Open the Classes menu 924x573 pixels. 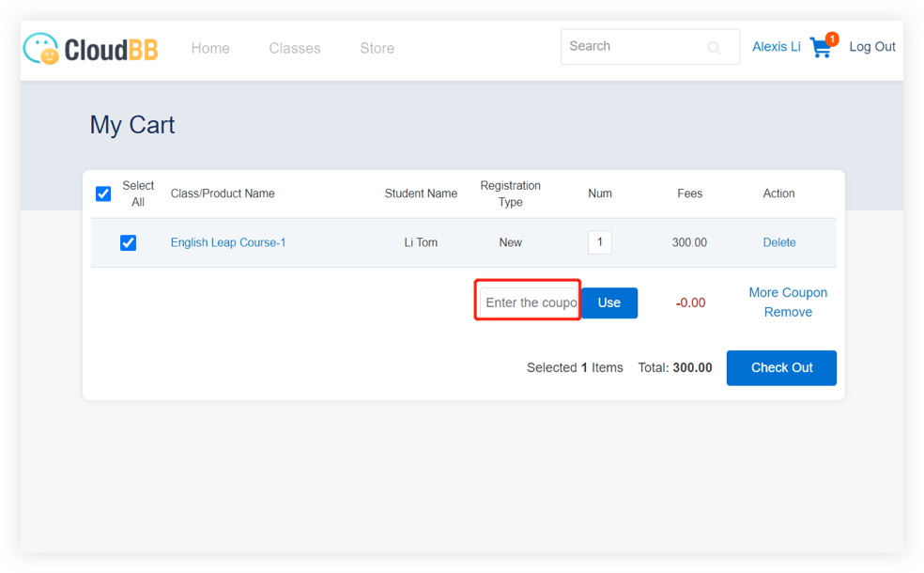pos(295,48)
